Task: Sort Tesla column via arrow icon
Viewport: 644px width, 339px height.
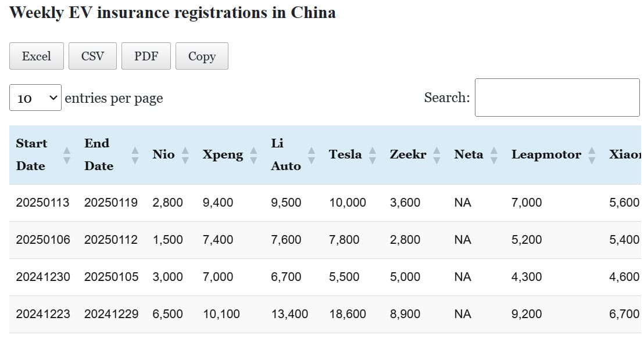Action: pyautogui.click(x=373, y=154)
